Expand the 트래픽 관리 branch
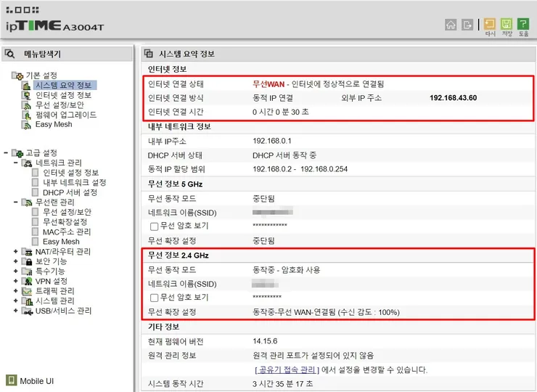The width and height of the screenshot is (537, 392). coord(15,290)
